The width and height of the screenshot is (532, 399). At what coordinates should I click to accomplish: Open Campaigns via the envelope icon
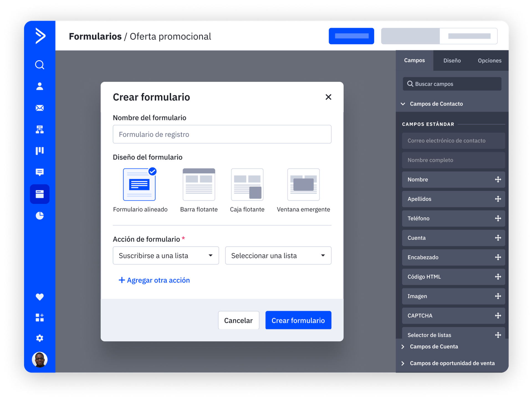tap(40, 108)
